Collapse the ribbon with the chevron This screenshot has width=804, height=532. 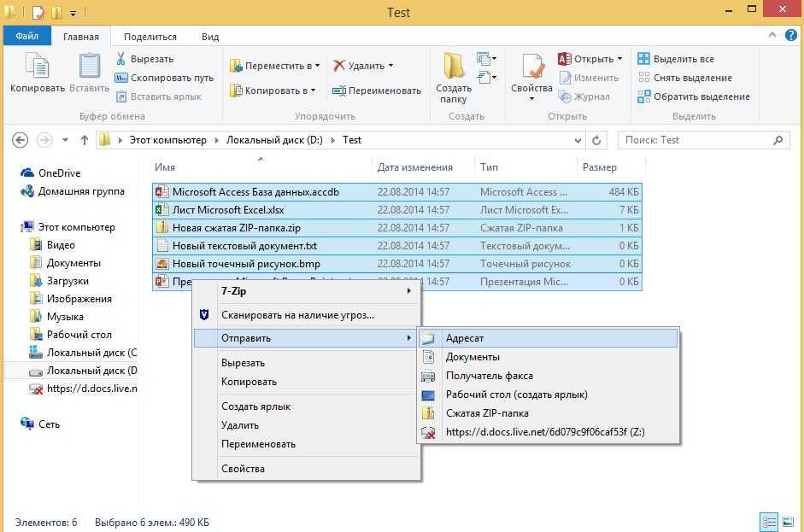tap(772, 35)
